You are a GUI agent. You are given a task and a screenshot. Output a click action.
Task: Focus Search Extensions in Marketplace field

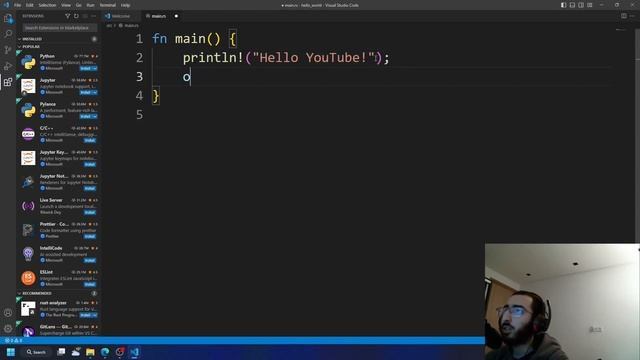(60, 28)
